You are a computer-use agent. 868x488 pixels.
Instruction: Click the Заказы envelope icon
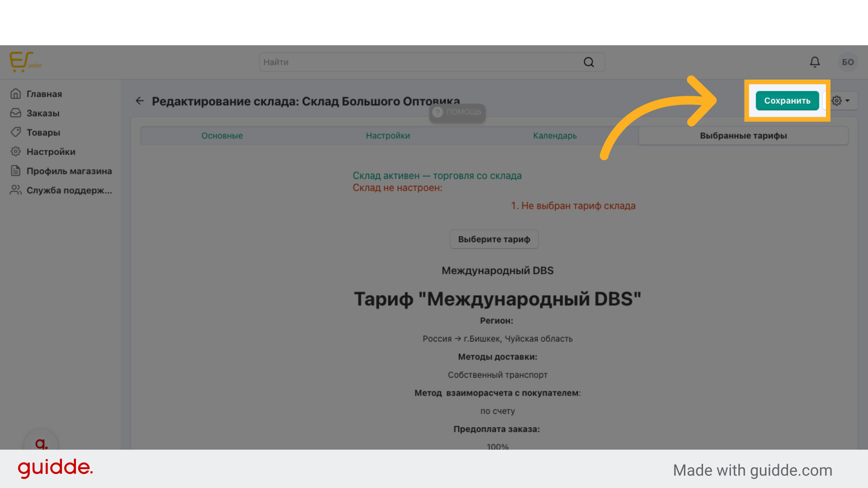16,113
